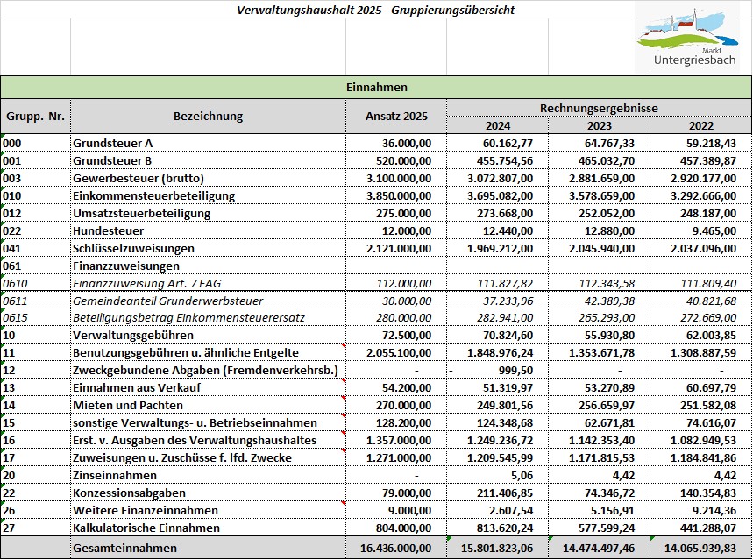Select 'Erst. v. Ausgaben des Verwaltungshaushaltes' cell
The image size is (753, 560).
208,441
